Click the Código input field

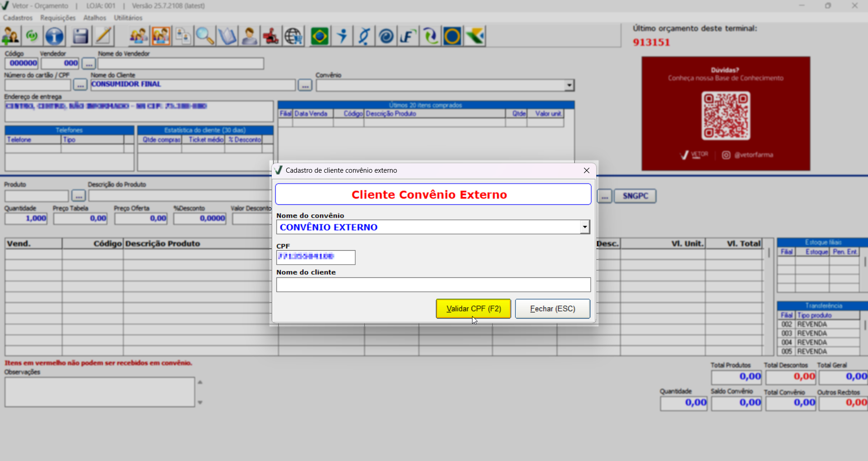[22, 63]
